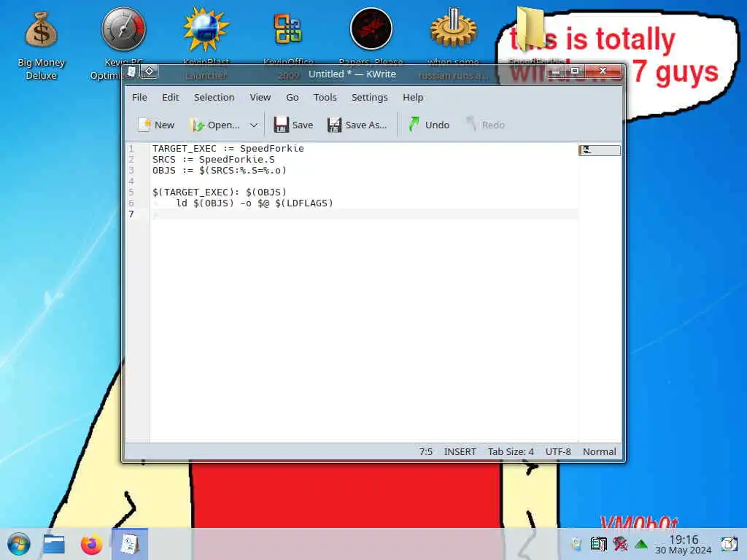Minimize the KWrite window
This screenshot has height=560, width=747.
(x=555, y=71)
